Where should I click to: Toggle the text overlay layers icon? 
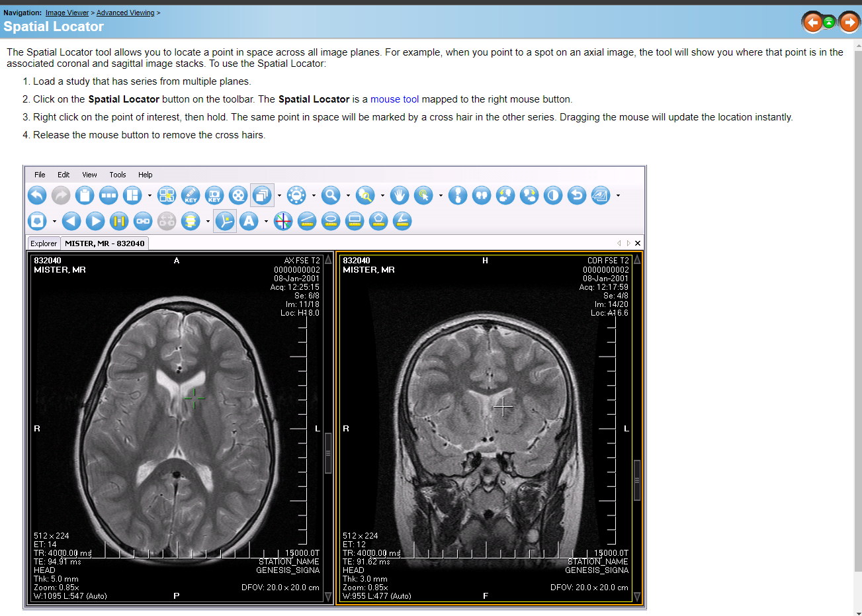click(x=601, y=195)
